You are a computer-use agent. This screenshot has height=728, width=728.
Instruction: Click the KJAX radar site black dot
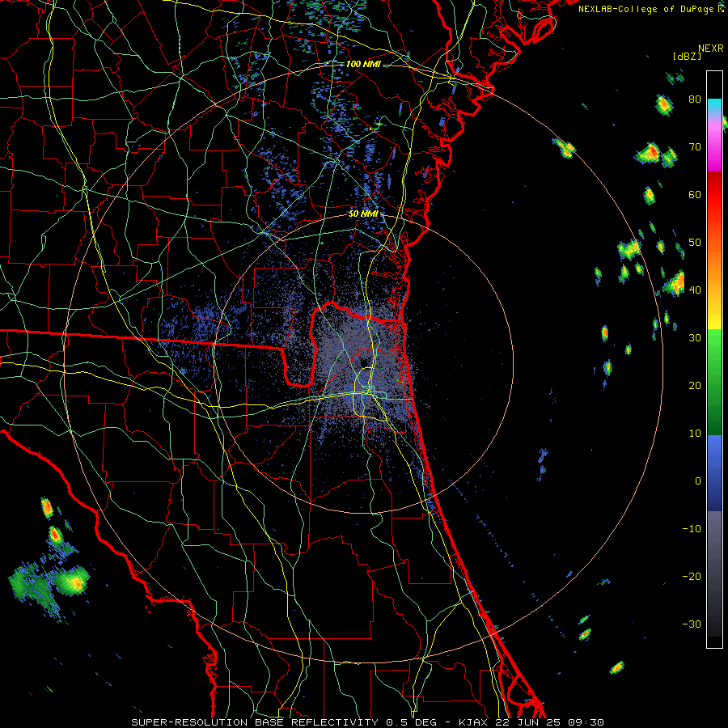(363, 362)
